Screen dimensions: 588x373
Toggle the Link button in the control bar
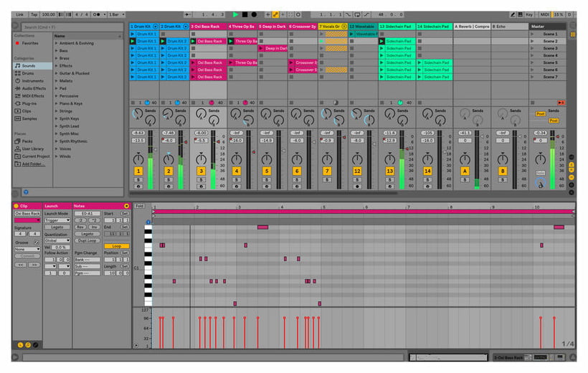pos(19,14)
